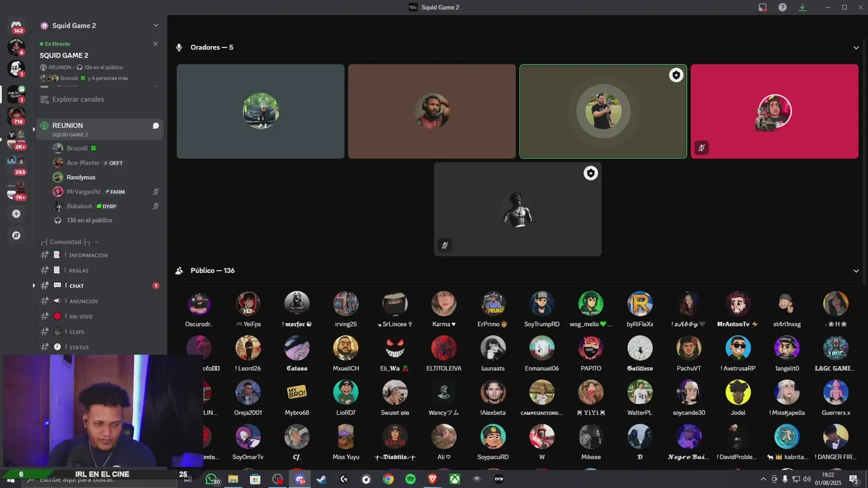Viewport: 868px width, 488px height.
Task: Open audience member Mybro68's avatar
Action: pyautogui.click(x=297, y=392)
